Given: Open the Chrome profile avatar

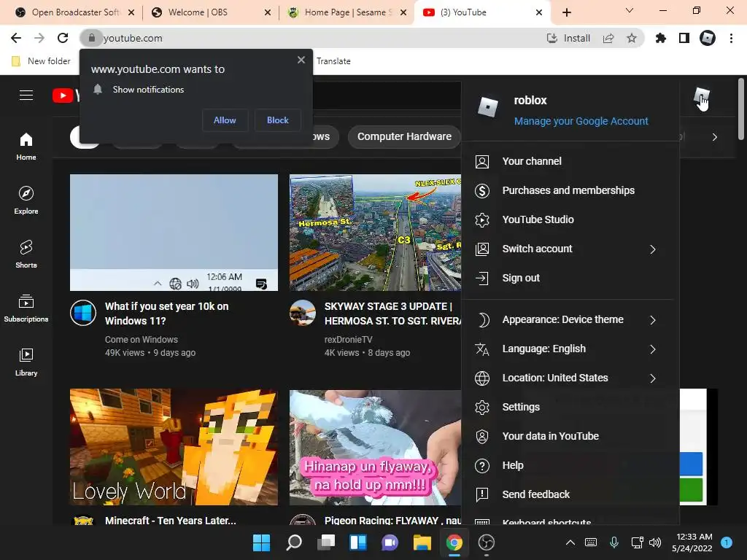Looking at the screenshot, I should 708,38.
